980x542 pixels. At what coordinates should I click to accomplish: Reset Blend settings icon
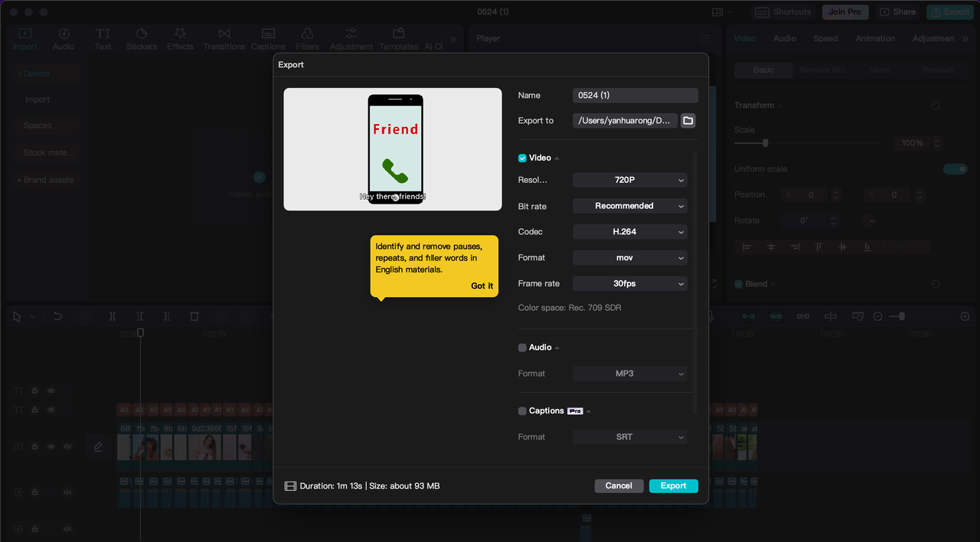tap(936, 284)
